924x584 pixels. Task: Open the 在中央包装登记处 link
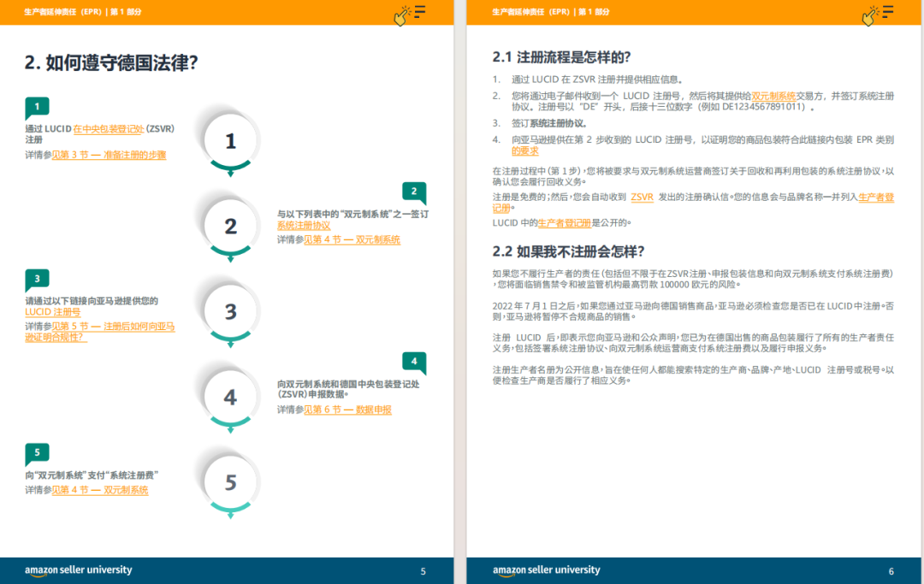pos(109,129)
